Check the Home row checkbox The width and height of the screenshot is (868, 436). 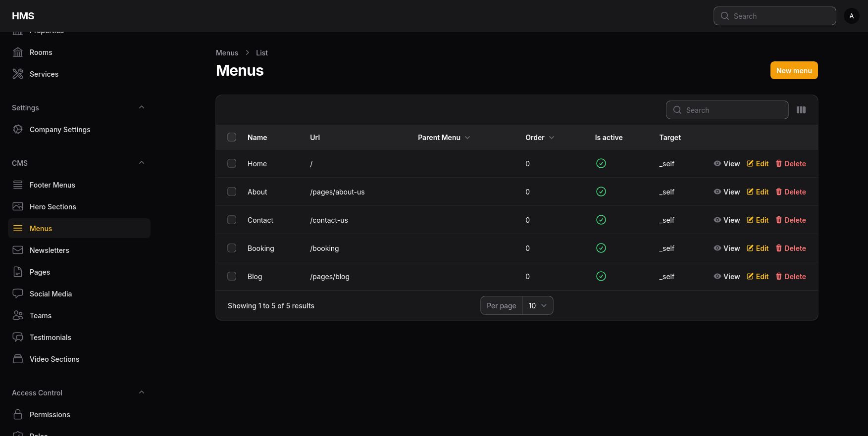[x=232, y=163]
